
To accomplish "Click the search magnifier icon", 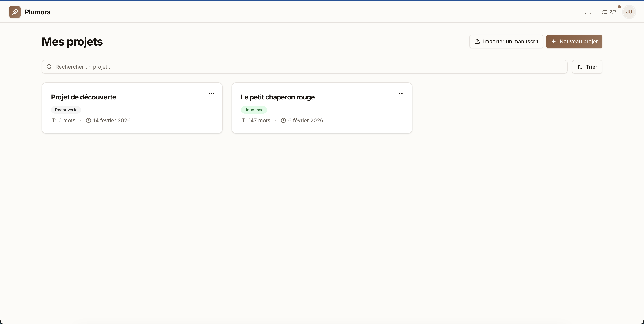I will (49, 67).
